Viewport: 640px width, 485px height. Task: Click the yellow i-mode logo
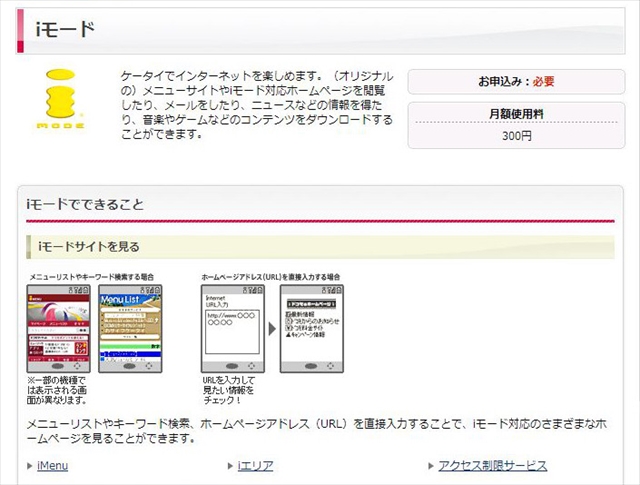click(x=60, y=99)
